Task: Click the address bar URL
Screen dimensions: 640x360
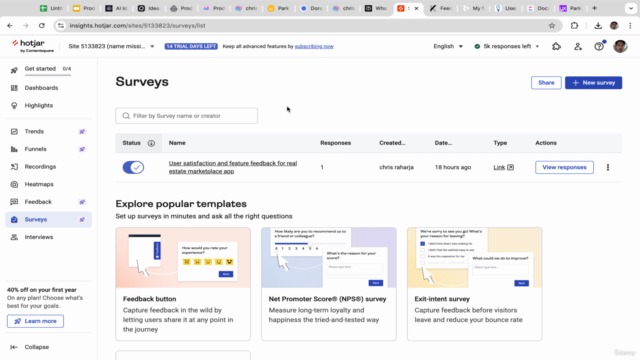Action: (138, 25)
